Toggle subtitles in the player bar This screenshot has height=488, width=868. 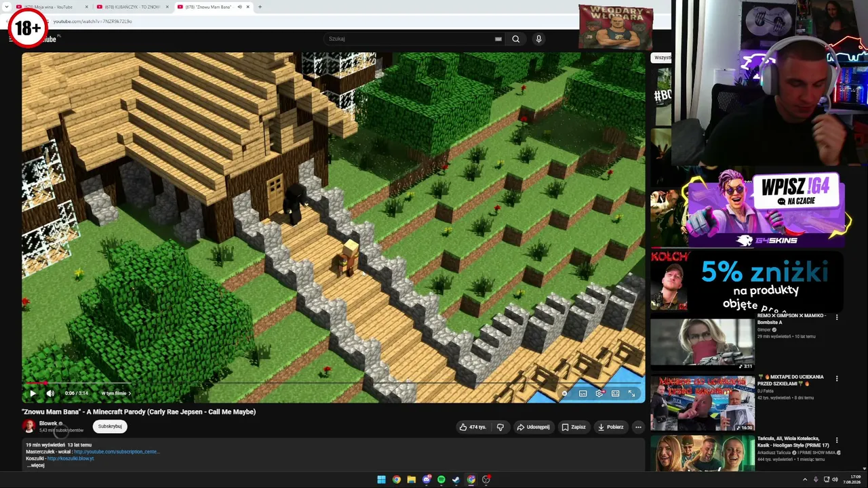(583, 393)
